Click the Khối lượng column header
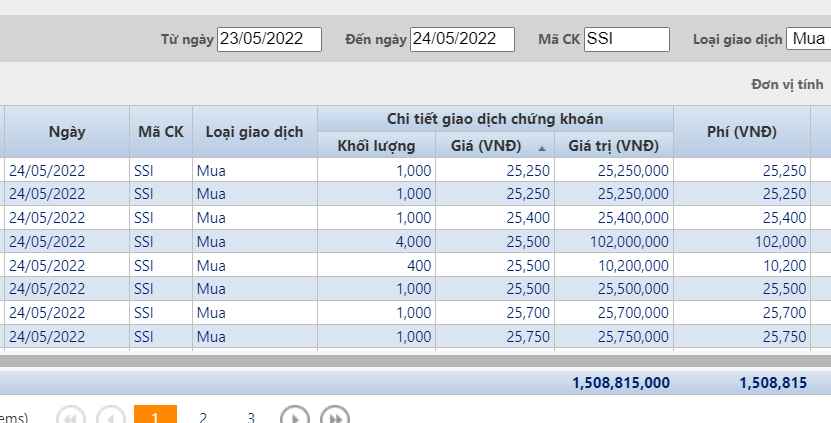The height and width of the screenshot is (423, 831). pyautogui.click(x=376, y=145)
